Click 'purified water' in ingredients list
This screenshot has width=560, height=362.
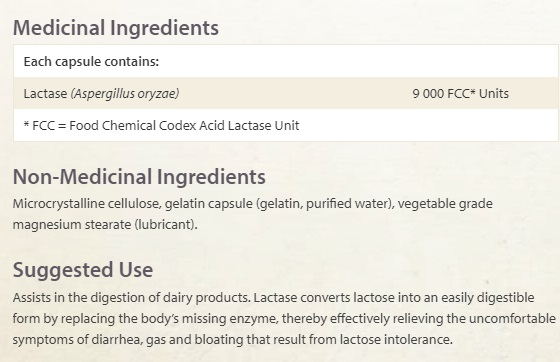(x=347, y=204)
